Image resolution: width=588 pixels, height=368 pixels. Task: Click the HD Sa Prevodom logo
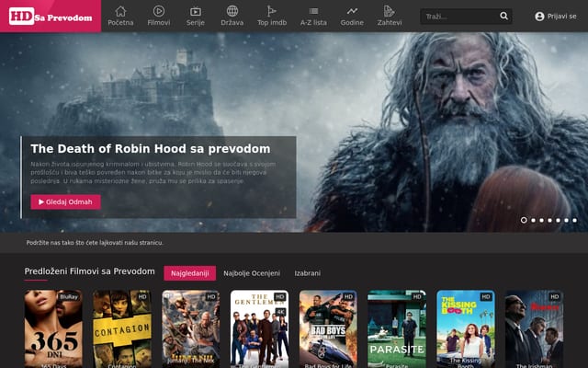51,17
